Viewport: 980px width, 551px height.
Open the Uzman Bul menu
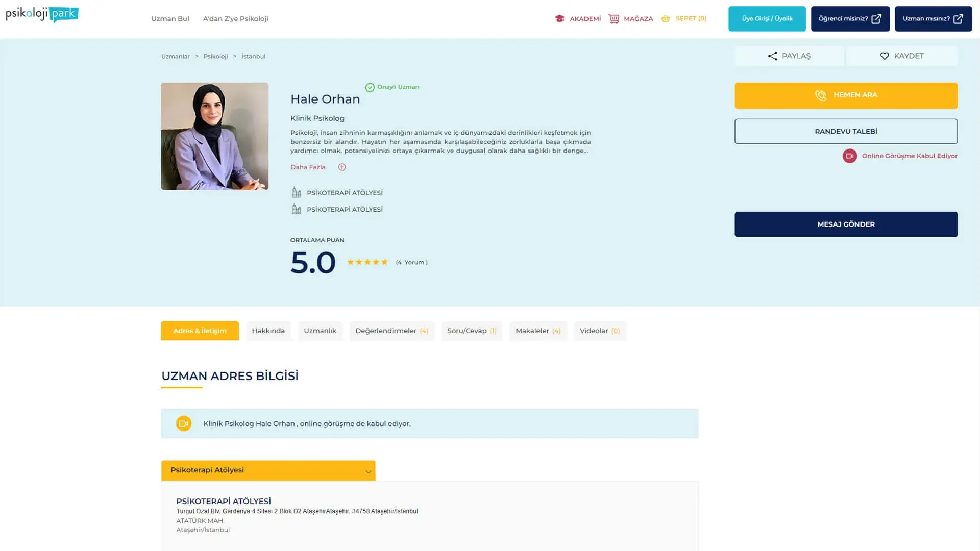click(x=170, y=19)
